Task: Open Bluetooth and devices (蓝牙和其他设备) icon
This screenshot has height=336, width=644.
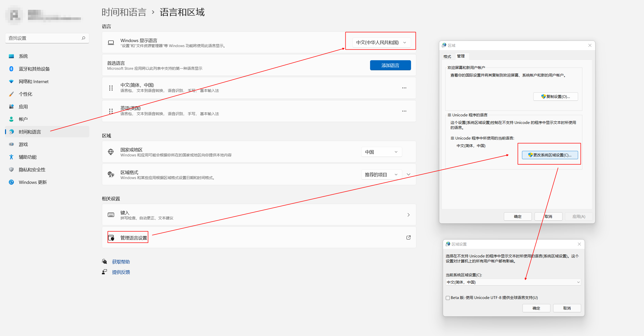Action: [x=11, y=69]
